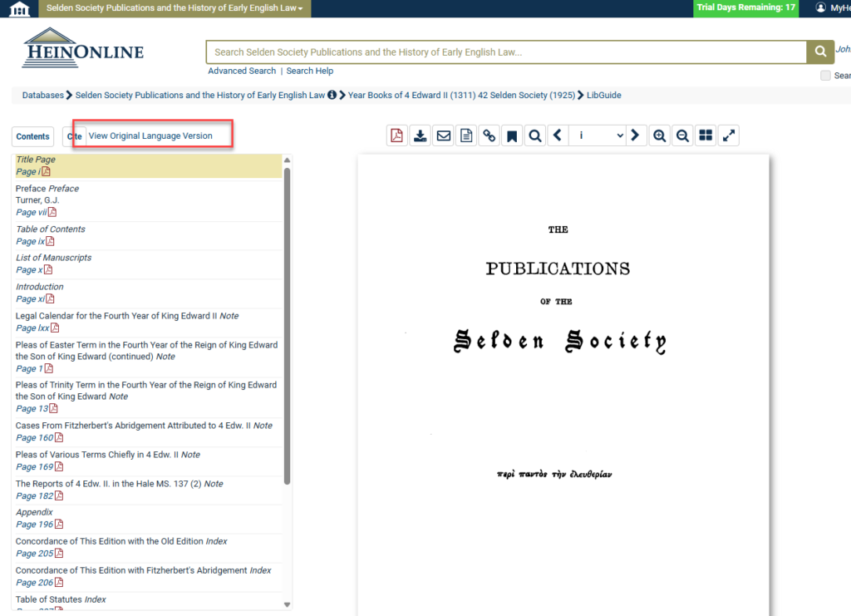Go to the next page arrow
This screenshot has height=616, width=851.
[635, 136]
